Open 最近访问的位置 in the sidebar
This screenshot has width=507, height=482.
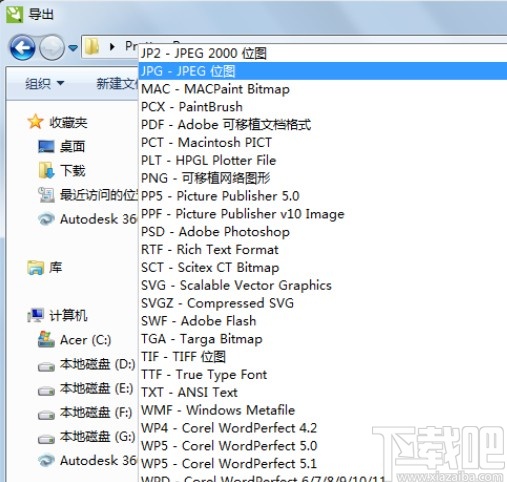point(98,195)
